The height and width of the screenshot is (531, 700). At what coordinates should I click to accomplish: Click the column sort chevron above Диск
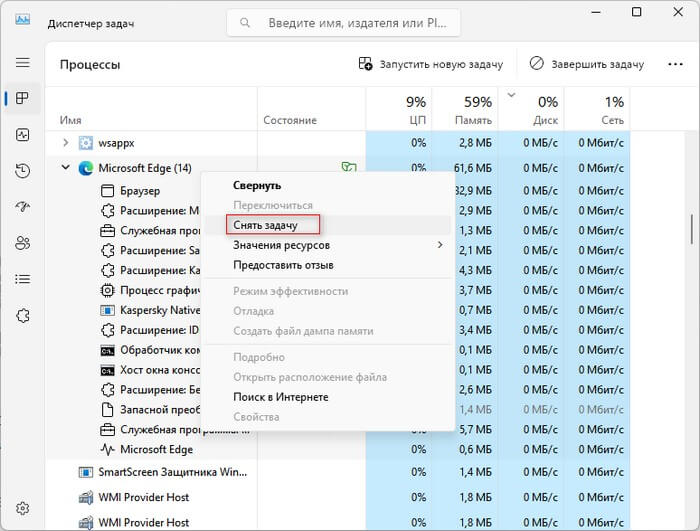[512, 95]
